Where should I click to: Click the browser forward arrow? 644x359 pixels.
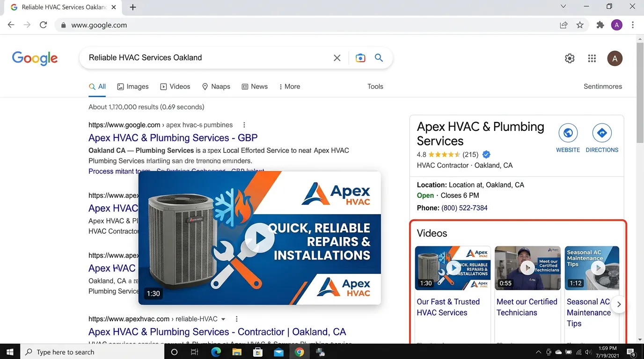click(x=27, y=25)
